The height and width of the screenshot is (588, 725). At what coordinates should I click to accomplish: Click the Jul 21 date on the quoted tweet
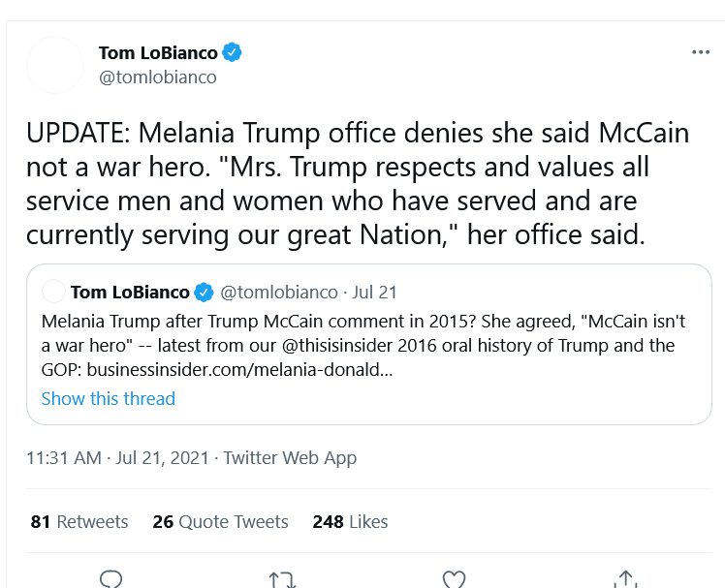tap(374, 293)
